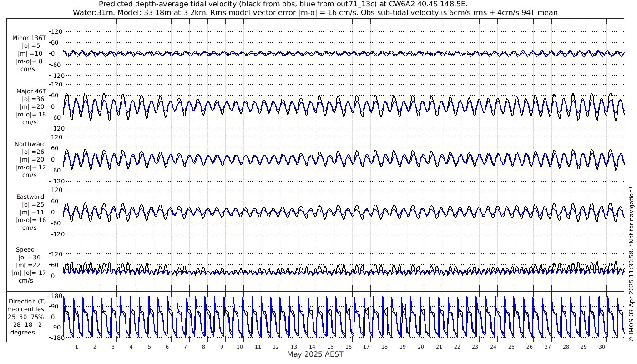The image size is (637, 364).
Task: Click day 15 on the date axis
Action: pyautogui.click(x=330, y=347)
